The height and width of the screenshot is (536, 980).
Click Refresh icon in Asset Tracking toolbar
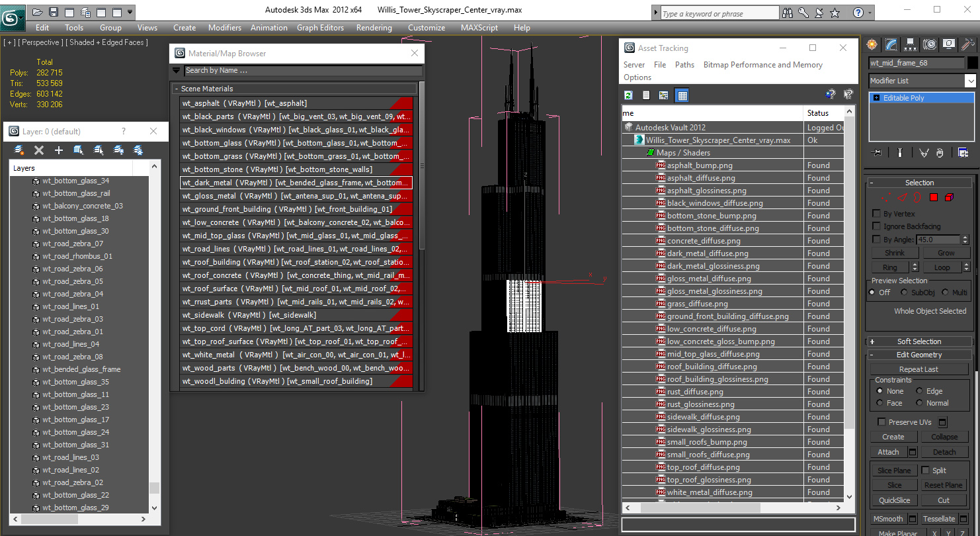[x=629, y=95]
